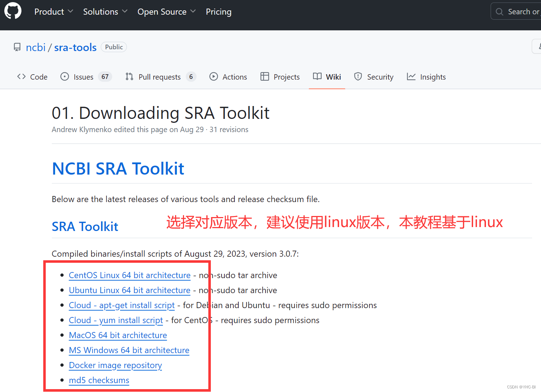Expand the Open Source menu chevron
The height and width of the screenshot is (392, 541).
tap(193, 11)
